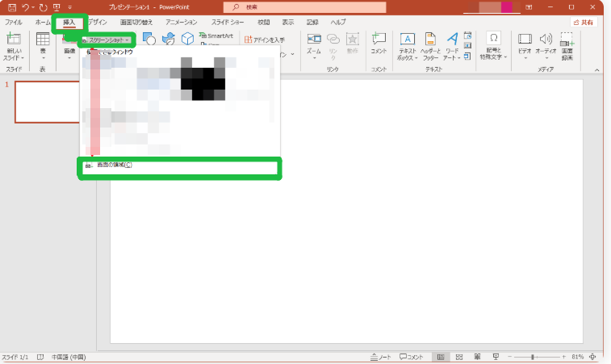The image size is (611, 364).
Task: Switch to Slide Sorter view
Action: coord(459,357)
